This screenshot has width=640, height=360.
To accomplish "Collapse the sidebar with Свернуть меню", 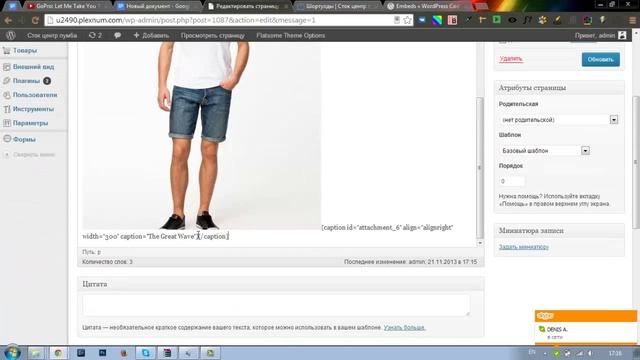I will 34,155.
